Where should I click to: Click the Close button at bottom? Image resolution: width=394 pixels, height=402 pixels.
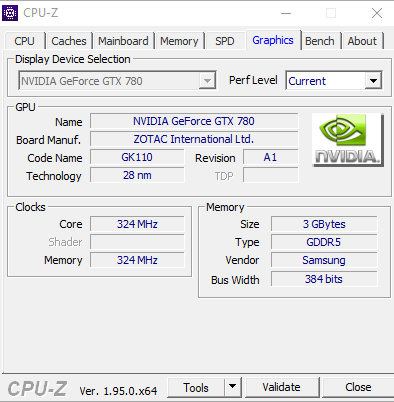coord(358,387)
